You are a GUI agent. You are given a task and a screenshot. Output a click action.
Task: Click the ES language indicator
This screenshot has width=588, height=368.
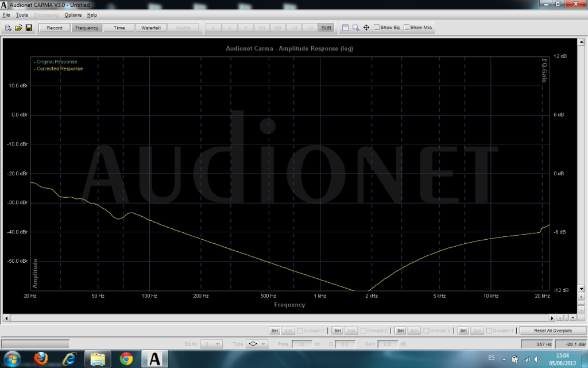coord(492,358)
